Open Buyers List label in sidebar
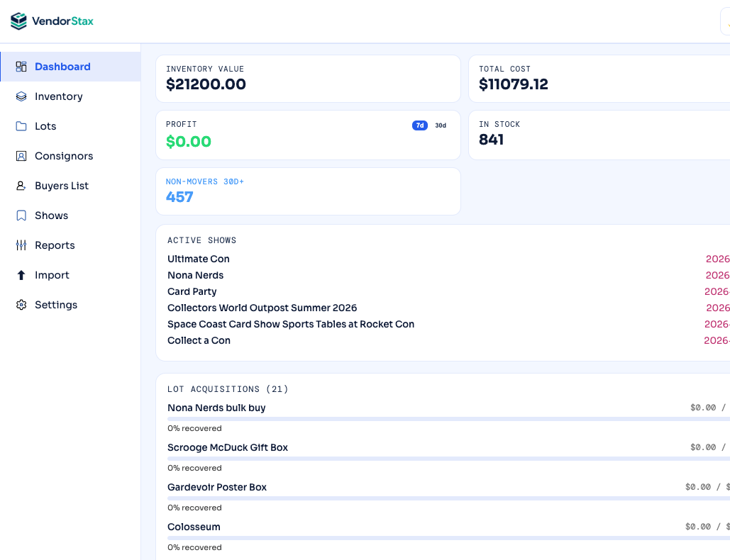The image size is (730, 560). [x=62, y=186]
